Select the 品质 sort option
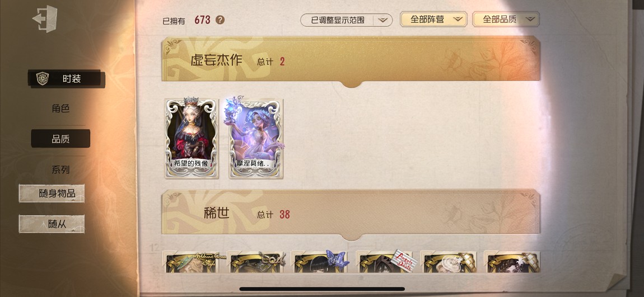 click(x=60, y=139)
